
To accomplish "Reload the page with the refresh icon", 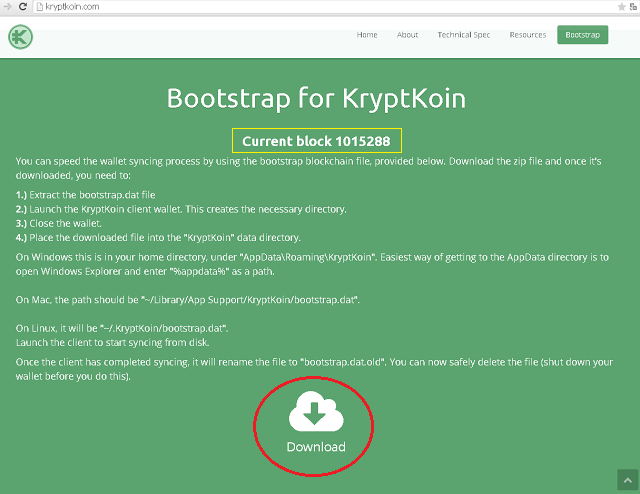I will [x=23, y=7].
